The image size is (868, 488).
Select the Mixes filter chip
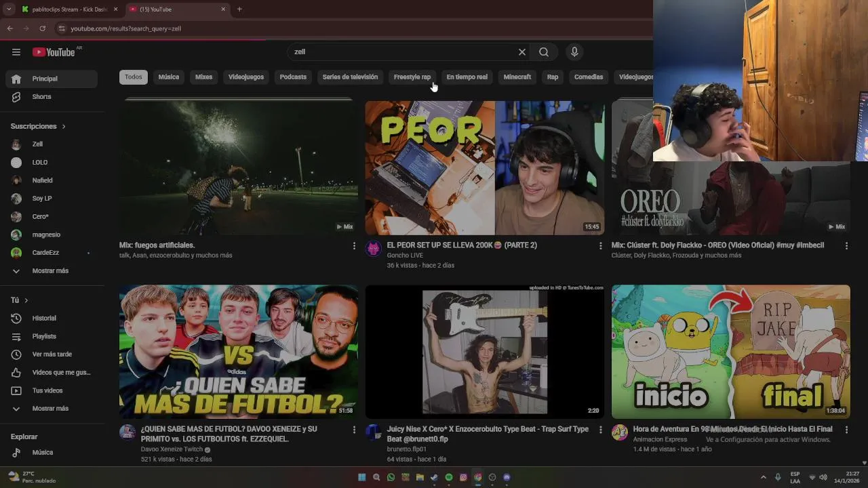[204, 77]
